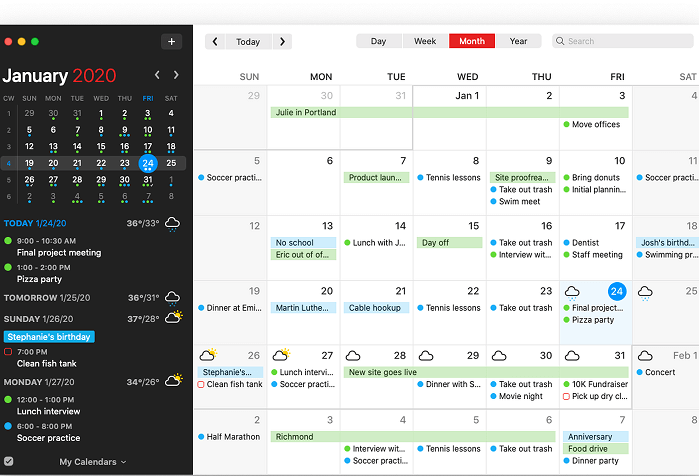699x476 pixels.
Task: Select calendar week 4 number in mini calendar
Action: point(8,164)
